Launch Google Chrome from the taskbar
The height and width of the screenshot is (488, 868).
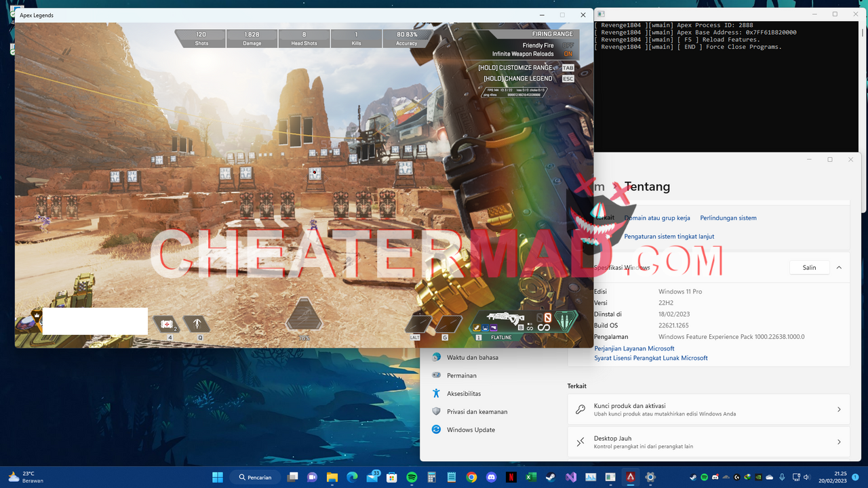coord(471,477)
